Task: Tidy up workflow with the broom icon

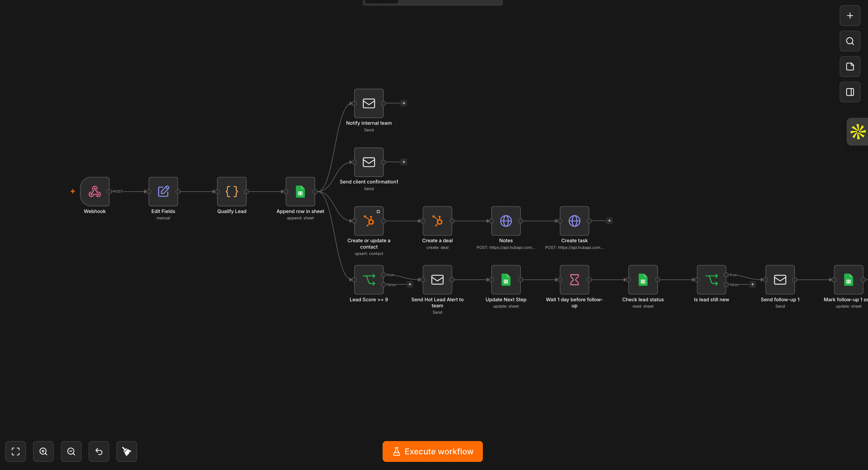Action: (x=126, y=451)
